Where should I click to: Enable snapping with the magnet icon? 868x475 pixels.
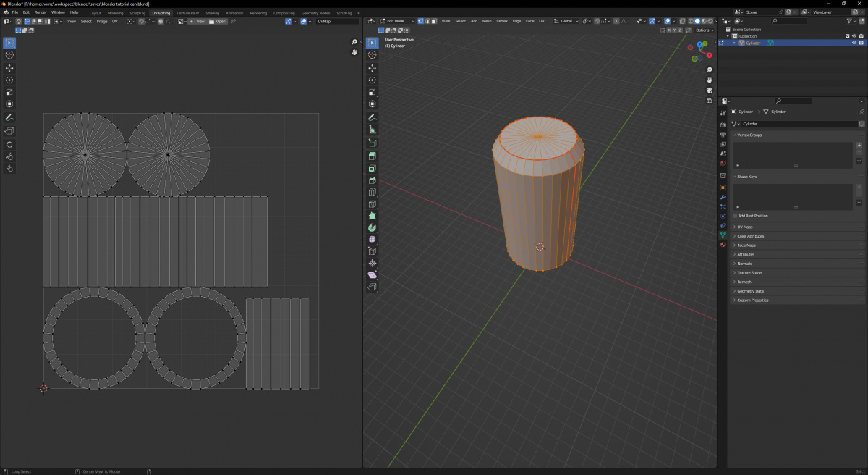tap(597, 21)
